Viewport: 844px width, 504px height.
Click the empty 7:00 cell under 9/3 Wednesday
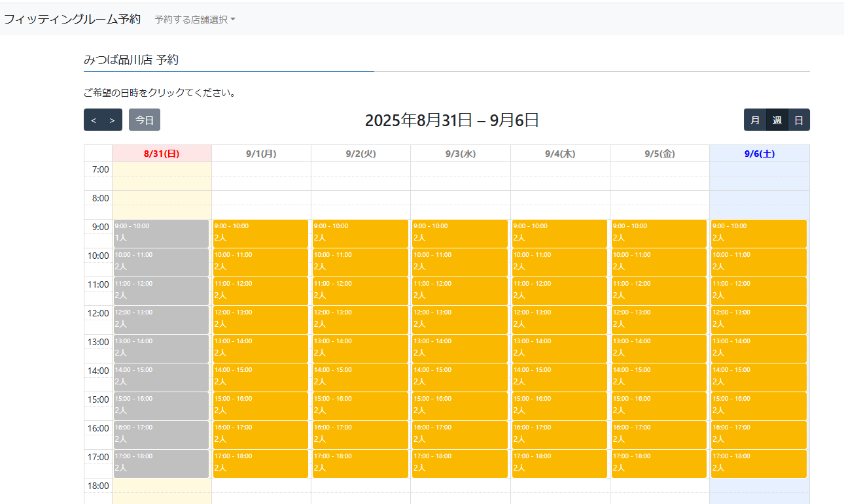(x=460, y=169)
